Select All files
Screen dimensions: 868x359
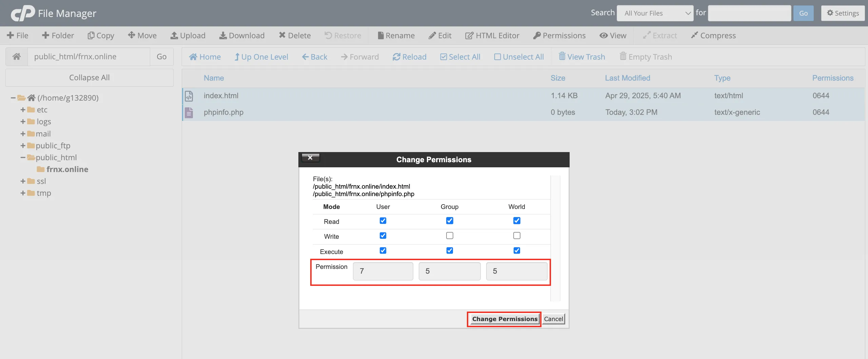point(460,57)
